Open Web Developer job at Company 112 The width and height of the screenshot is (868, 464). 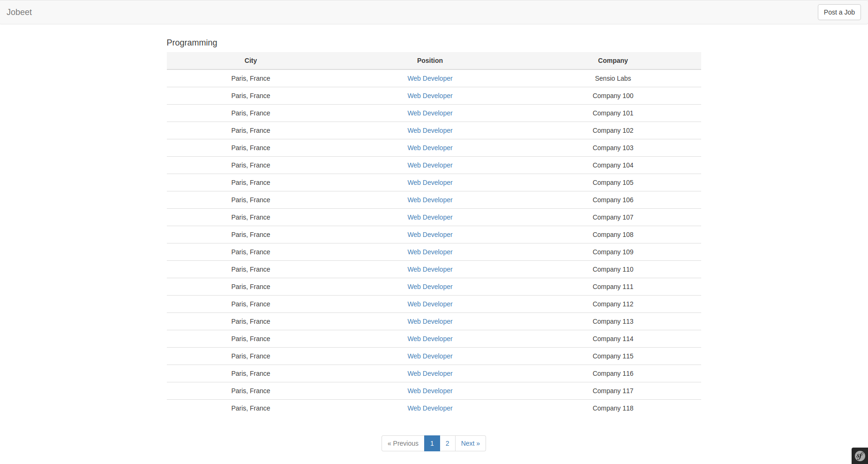430,304
